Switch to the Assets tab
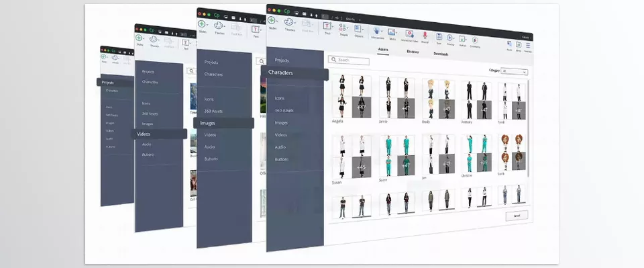The image size is (644, 268). click(x=383, y=49)
